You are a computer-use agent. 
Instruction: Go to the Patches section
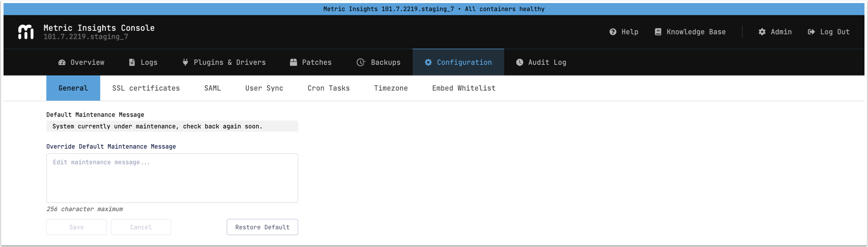pyautogui.click(x=311, y=63)
